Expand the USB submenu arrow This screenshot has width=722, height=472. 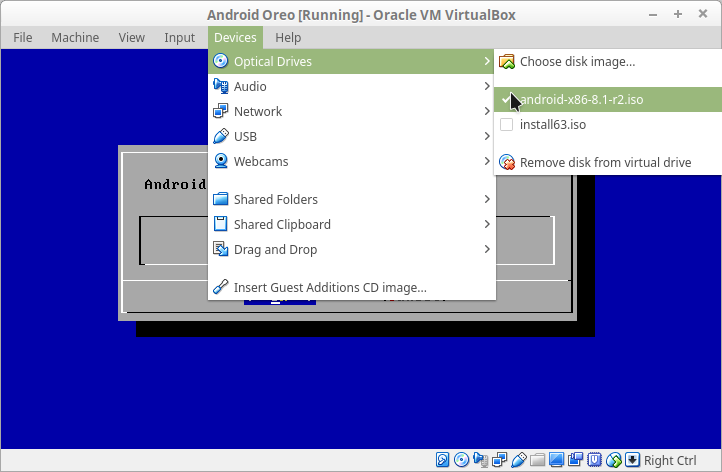click(x=487, y=136)
